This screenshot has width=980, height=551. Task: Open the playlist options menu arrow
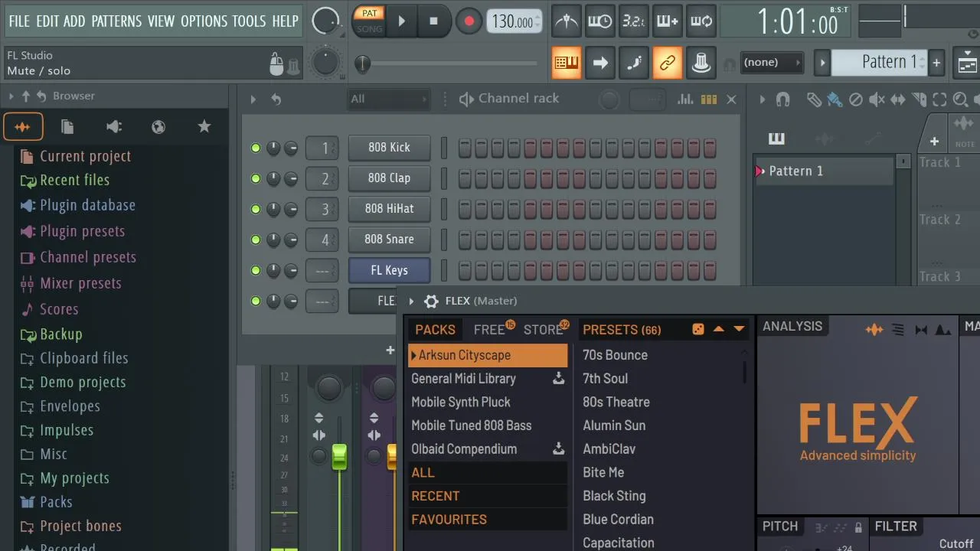762,99
